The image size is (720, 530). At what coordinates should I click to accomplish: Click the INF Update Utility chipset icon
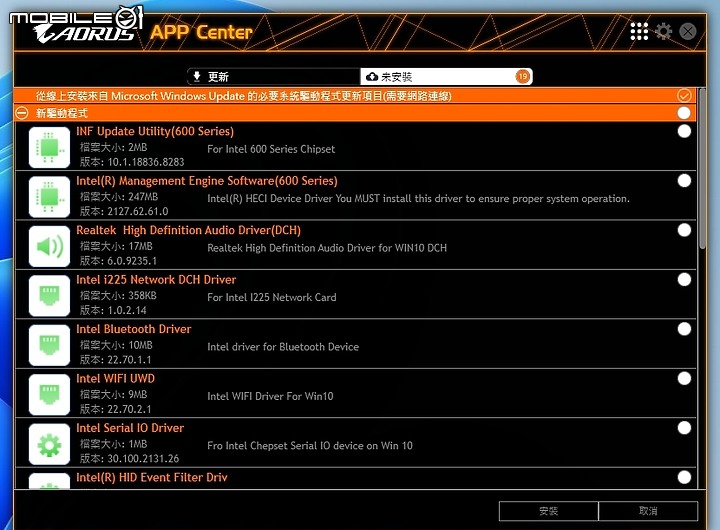pos(49,147)
